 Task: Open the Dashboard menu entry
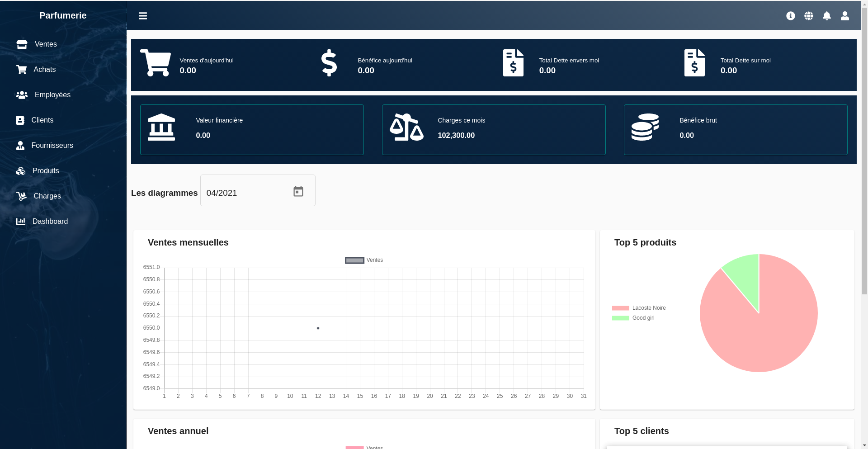(50, 221)
